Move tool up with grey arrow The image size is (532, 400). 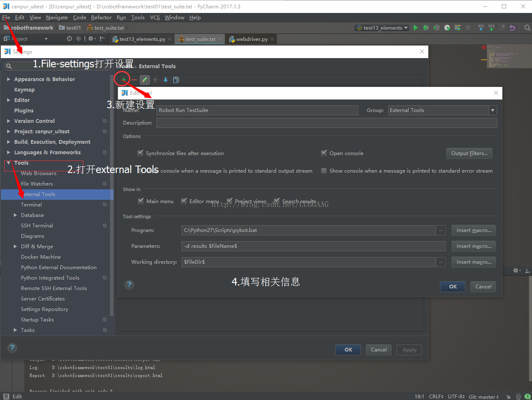click(x=155, y=80)
